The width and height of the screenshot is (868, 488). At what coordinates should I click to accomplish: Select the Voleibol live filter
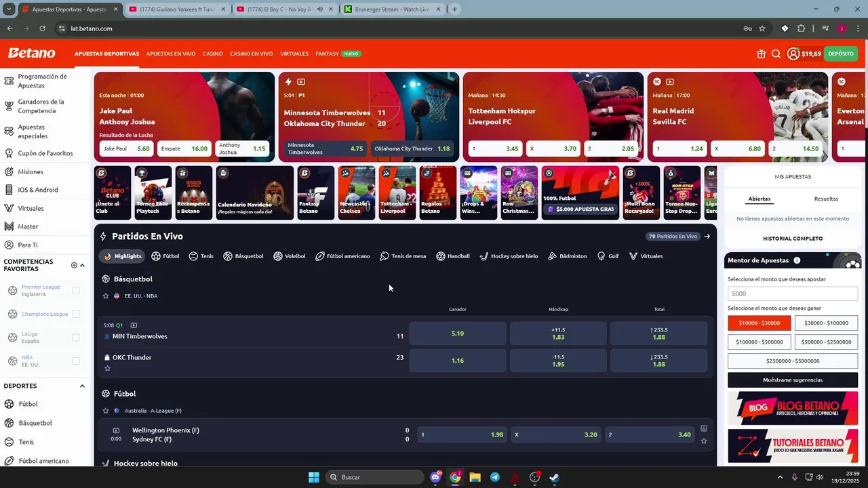point(290,256)
